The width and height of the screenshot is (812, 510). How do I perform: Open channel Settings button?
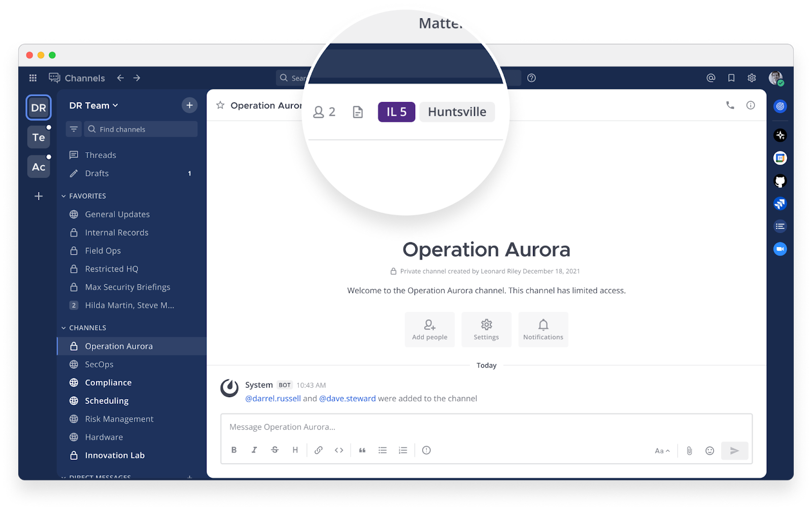486,330
